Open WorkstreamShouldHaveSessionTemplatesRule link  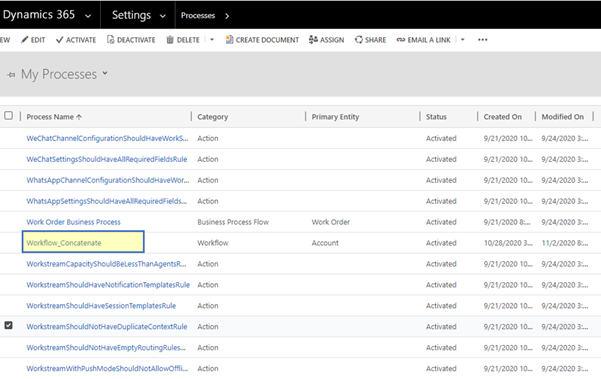click(x=101, y=306)
